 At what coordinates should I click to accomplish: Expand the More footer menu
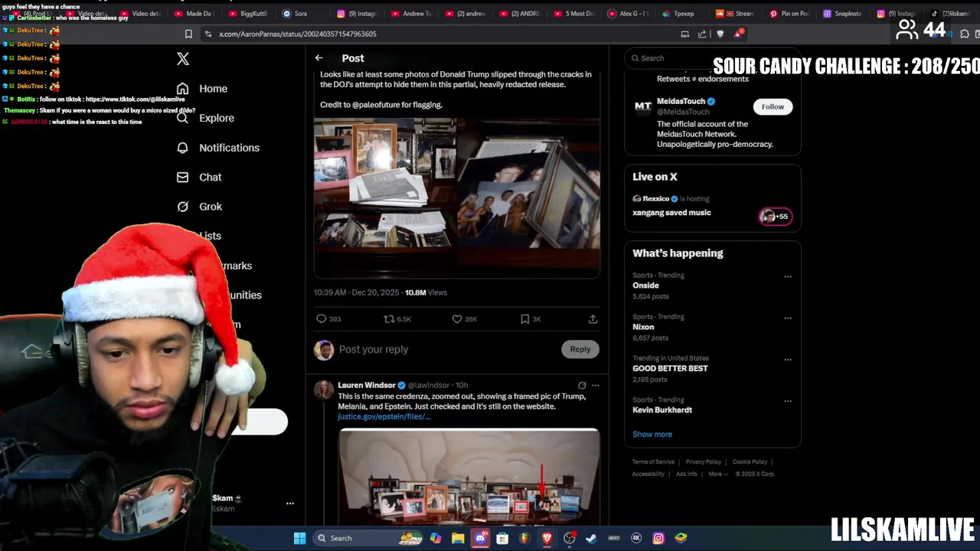click(x=718, y=474)
